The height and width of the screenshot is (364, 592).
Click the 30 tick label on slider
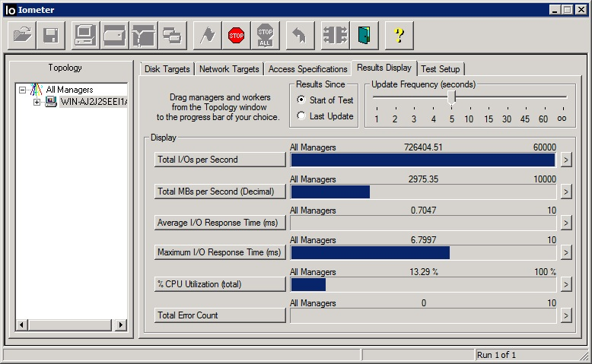tap(507, 119)
